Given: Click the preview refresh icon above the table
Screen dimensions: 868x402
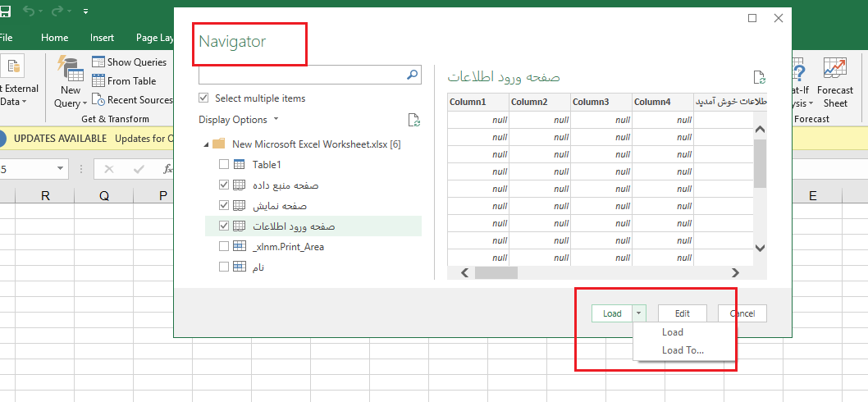Looking at the screenshot, I should point(759,77).
